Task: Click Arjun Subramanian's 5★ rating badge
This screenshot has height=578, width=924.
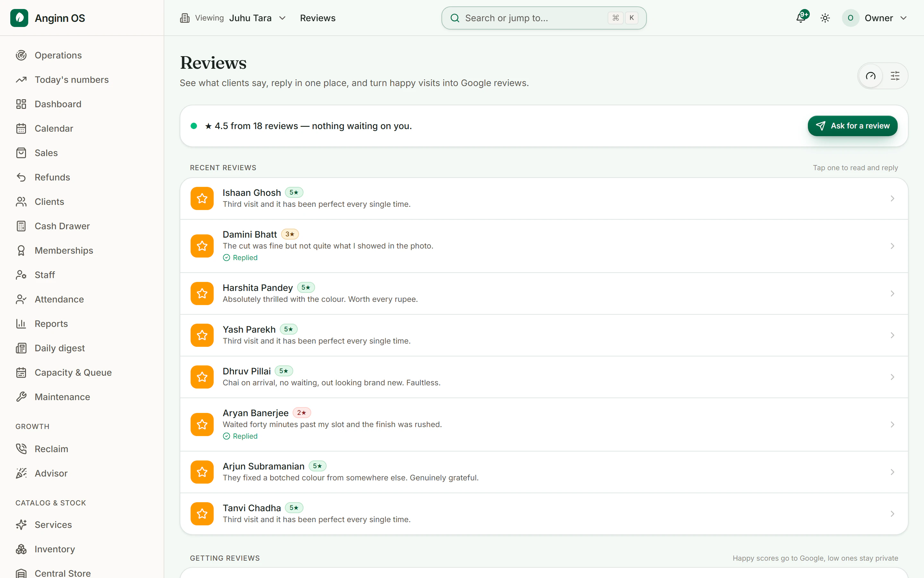Action: click(x=317, y=466)
